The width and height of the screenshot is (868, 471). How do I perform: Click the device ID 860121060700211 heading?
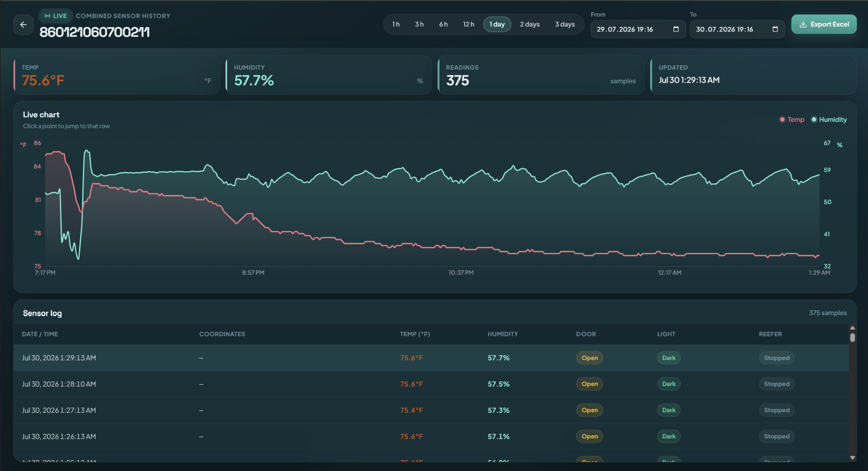pyautogui.click(x=95, y=32)
